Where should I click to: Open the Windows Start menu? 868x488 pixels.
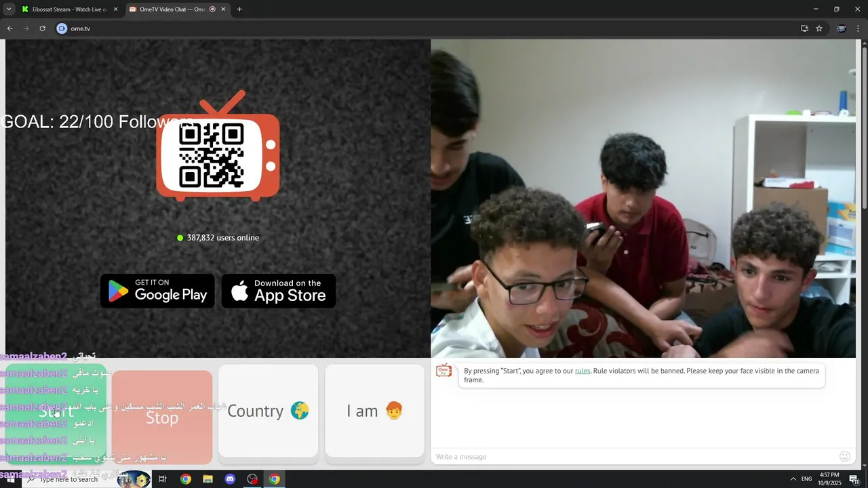point(11,479)
